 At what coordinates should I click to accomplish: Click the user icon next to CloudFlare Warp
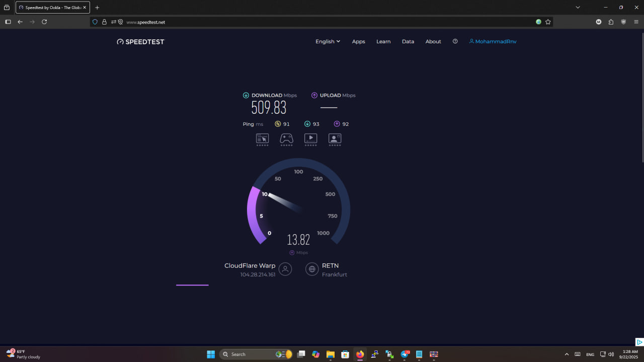tap(285, 269)
